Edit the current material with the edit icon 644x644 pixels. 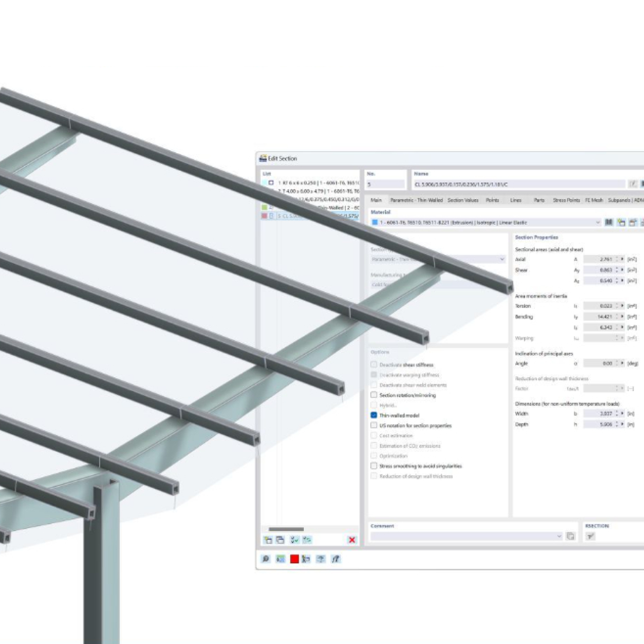633,222
